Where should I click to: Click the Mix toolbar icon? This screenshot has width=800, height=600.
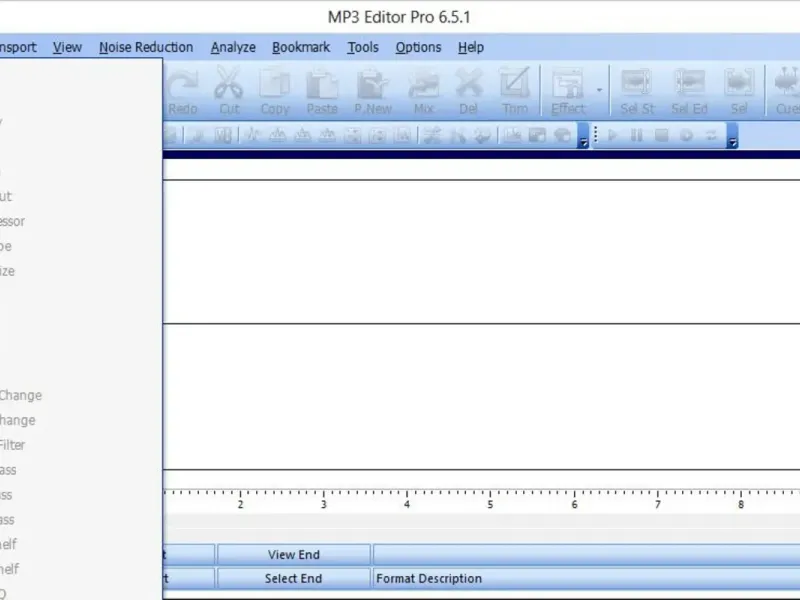(x=423, y=91)
